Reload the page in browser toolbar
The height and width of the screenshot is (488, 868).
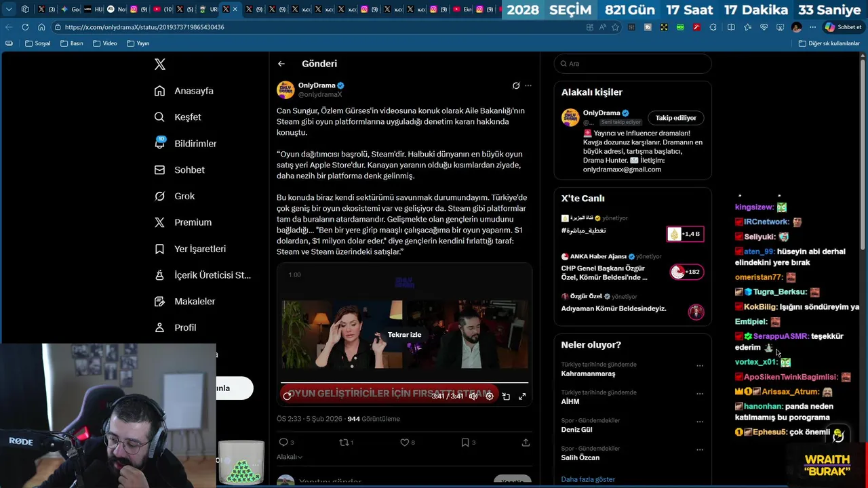tap(25, 27)
